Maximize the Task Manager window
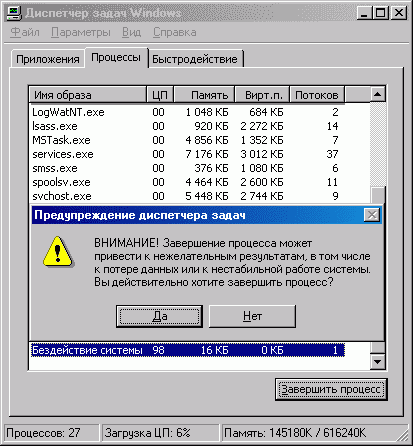 pyautogui.click(x=380, y=13)
